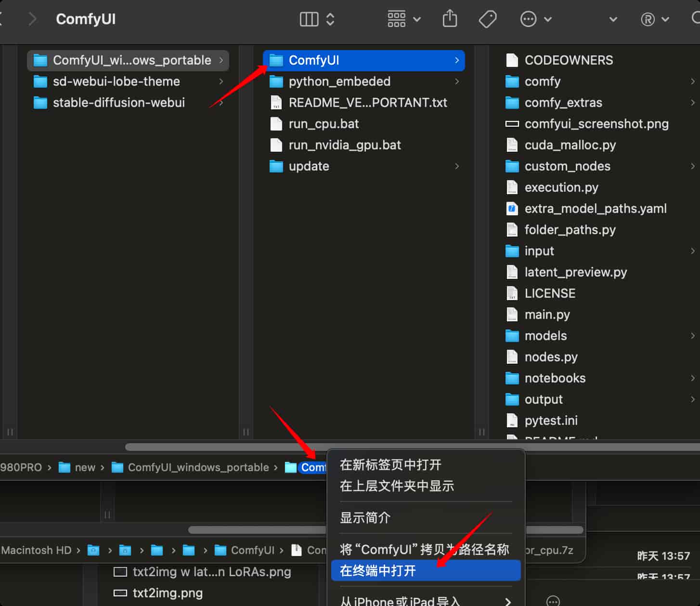
Task: Click the Tags icon in the toolbar
Action: click(487, 18)
